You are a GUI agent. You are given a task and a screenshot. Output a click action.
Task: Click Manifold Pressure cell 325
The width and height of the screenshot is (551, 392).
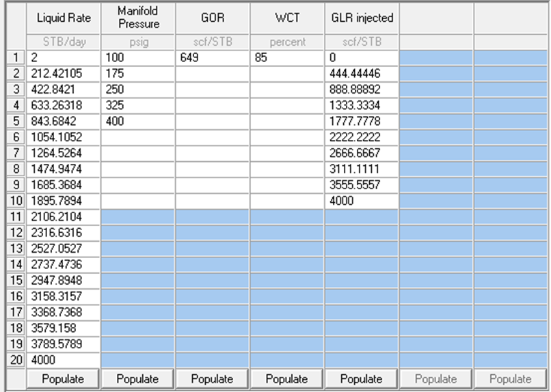point(138,105)
